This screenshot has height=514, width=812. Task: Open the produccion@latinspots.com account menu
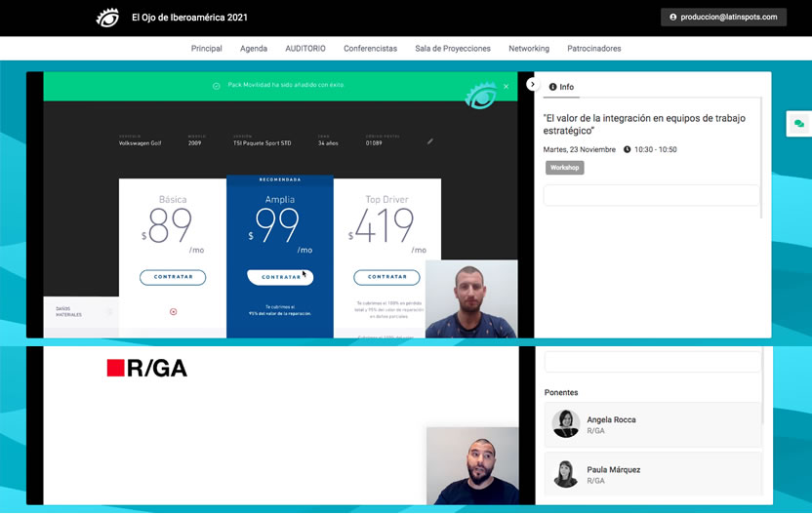[723, 17]
